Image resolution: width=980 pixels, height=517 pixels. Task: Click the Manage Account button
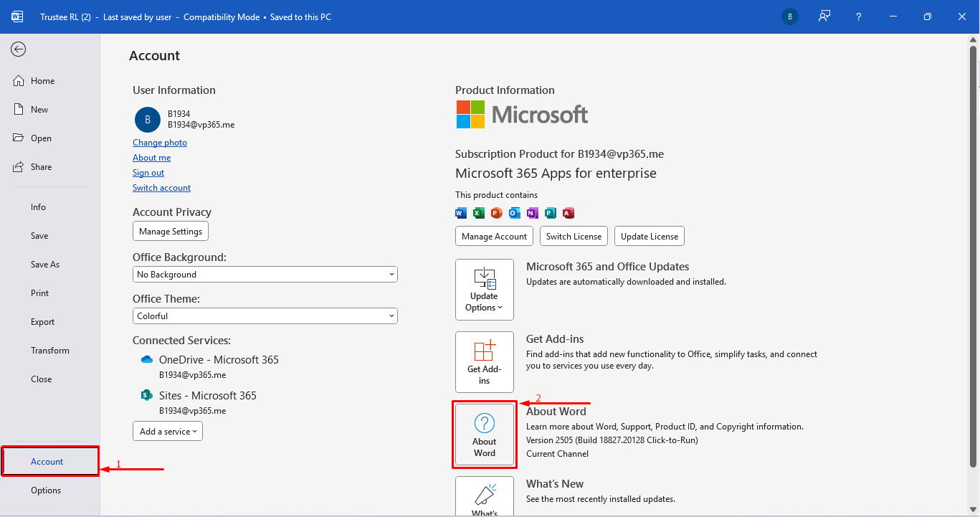(x=495, y=237)
